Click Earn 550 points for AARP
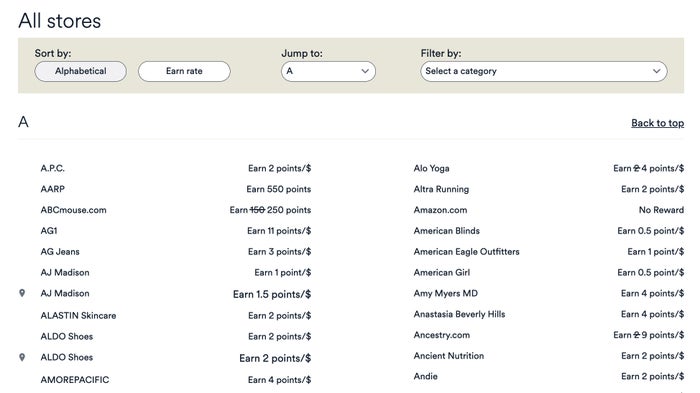The image size is (700, 393). point(279,189)
